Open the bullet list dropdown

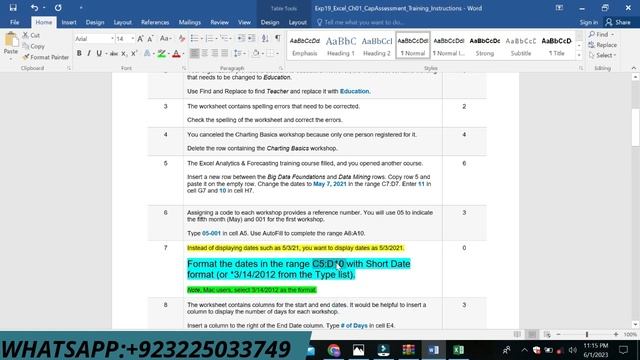click(202, 39)
